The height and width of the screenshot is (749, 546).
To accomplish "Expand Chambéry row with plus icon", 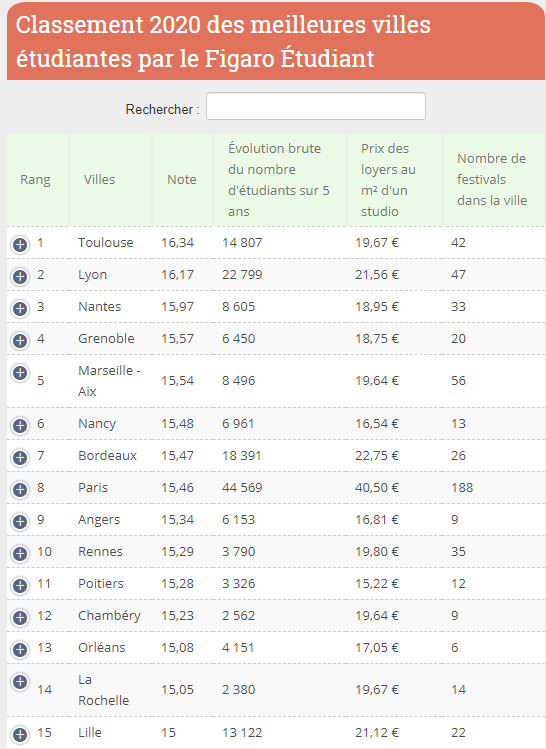I will pos(20,618).
